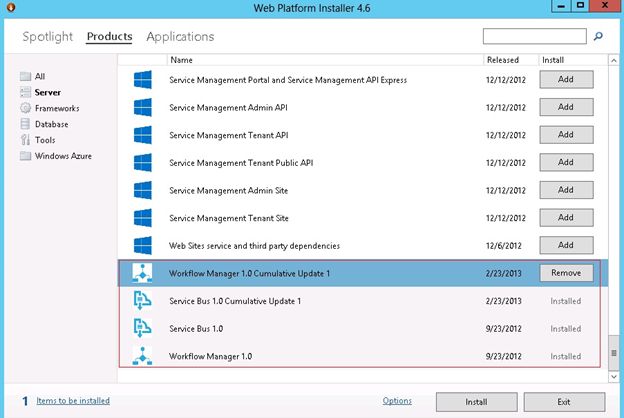Select the Workflow Manager 1.0 row text
The height and width of the screenshot is (418, 624).
point(211,357)
